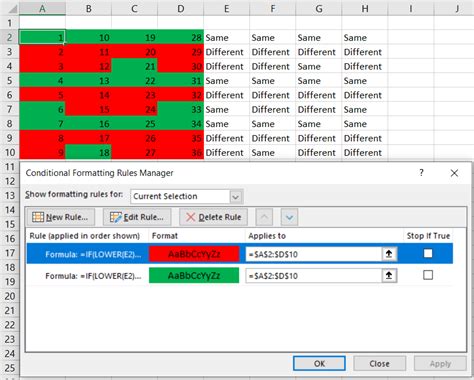The image size is (474, 380).
Task: Select column B header
Action: pos(89,8)
